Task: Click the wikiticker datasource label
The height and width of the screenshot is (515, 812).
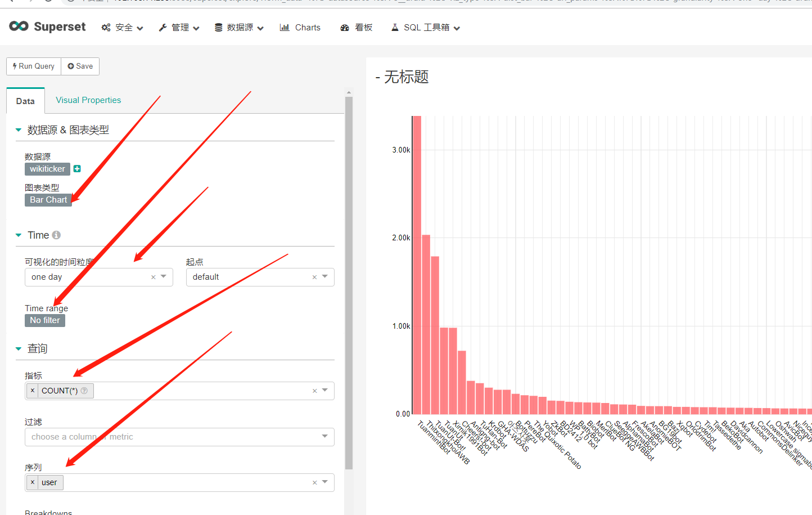Action: 47,169
